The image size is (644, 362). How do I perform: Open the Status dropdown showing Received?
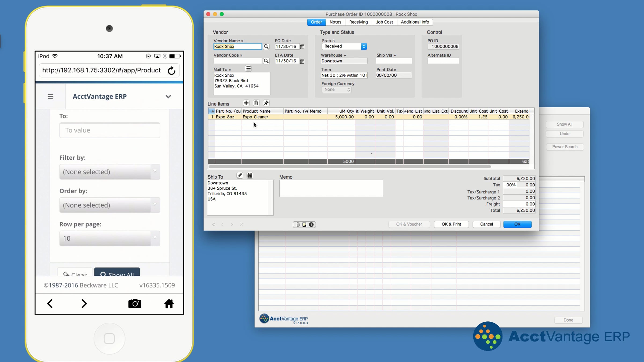click(x=344, y=46)
